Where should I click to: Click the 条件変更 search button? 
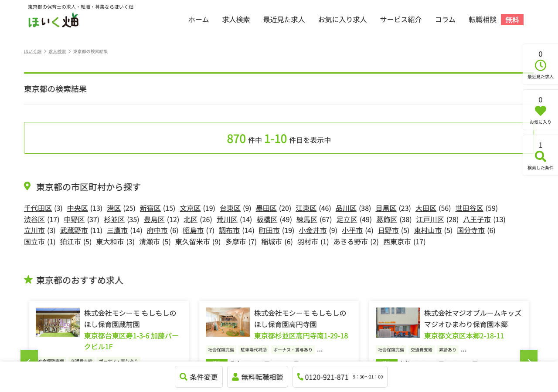point(199,377)
